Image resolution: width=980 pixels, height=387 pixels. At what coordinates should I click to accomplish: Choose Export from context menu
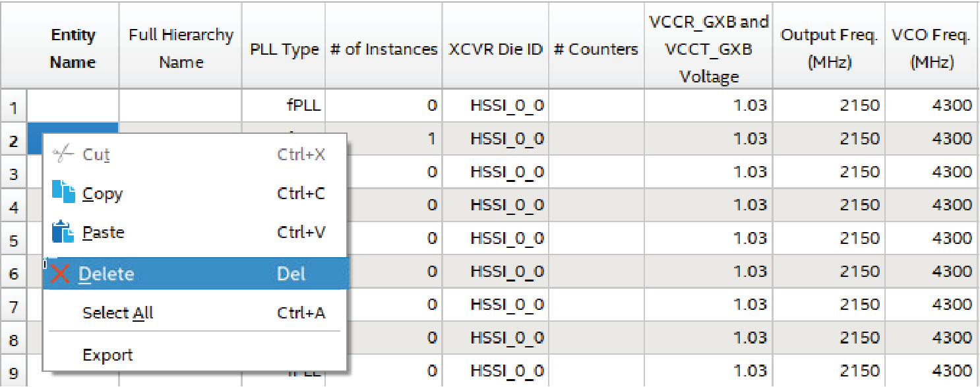coord(107,355)
